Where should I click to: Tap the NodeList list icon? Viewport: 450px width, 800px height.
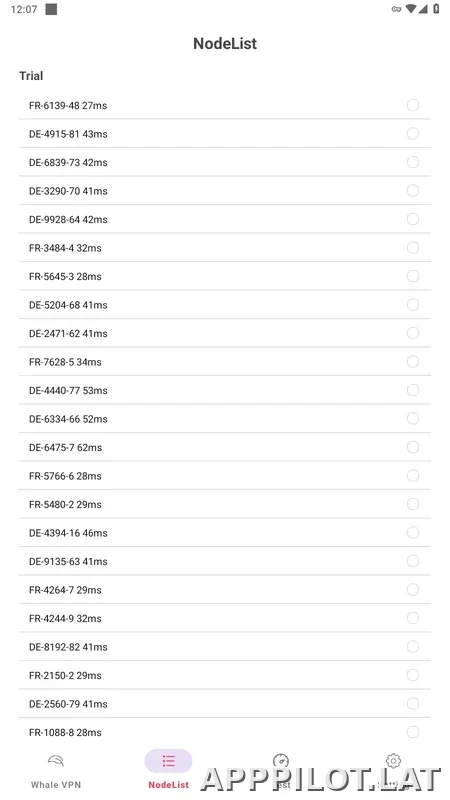[x=168, y=761]
